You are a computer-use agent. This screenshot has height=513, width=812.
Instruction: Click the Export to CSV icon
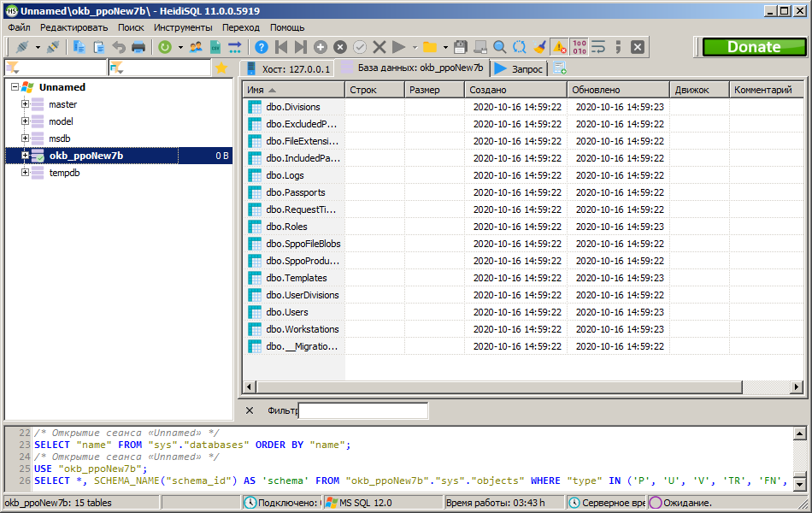click(215, 47)
